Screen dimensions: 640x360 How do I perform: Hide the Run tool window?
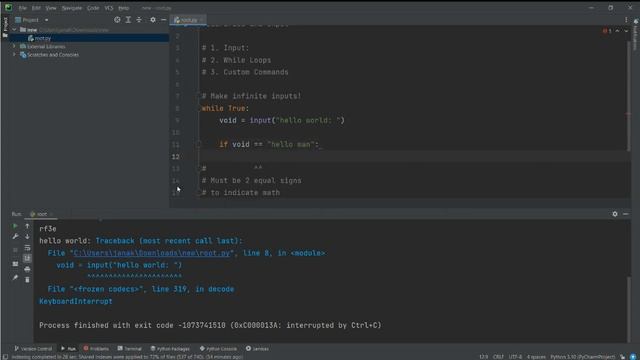coord(626,214)
